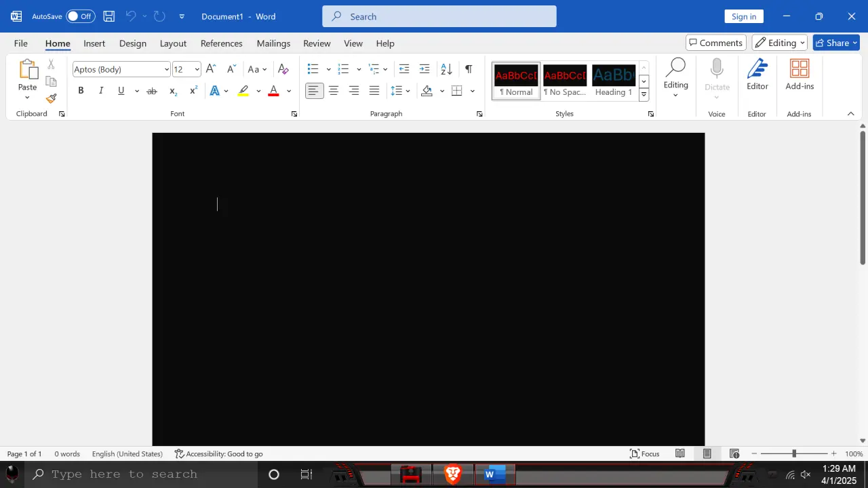Click the Search box in title bar
The width and height of the screenshot is (868, 488).
439,16
